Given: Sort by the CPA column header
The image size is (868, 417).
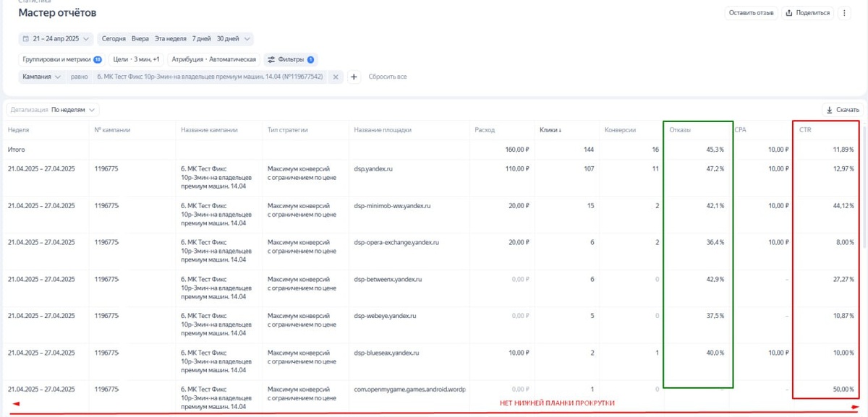Looking at the screenshot, I should pos(740,130).
